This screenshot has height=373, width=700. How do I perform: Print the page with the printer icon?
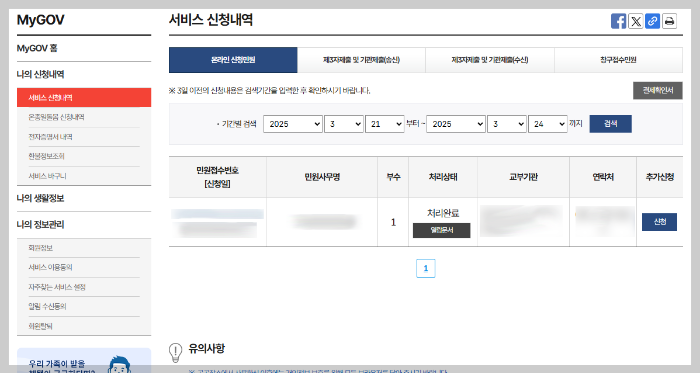pyautogui.click(x=669, y=21)
